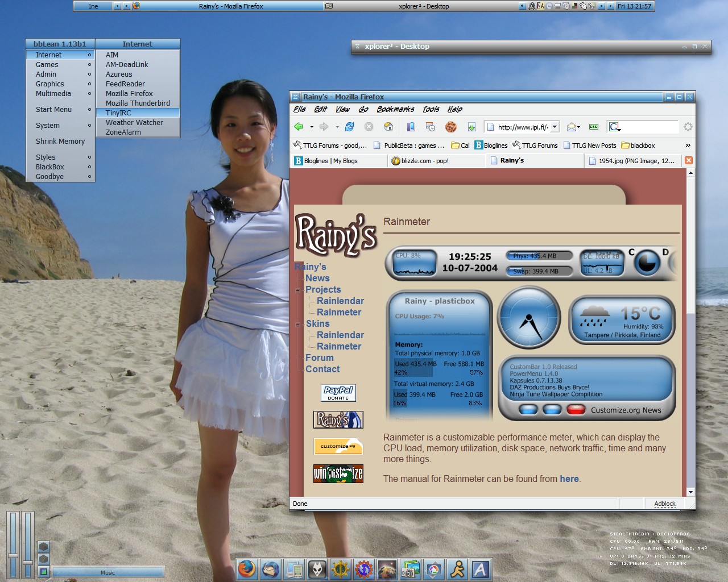The width and height of the screenshot is (728, 582).
Task: Open Start Menu entry in bbLean menu
Action: pyautogui.click(x=61, y=110)
